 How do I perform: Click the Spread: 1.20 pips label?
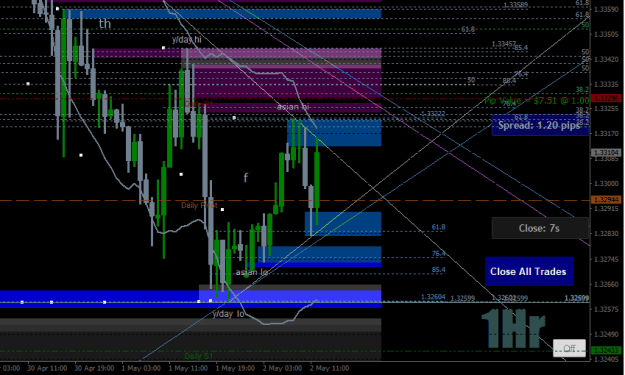pyautogui.click(x=539, y=126)
